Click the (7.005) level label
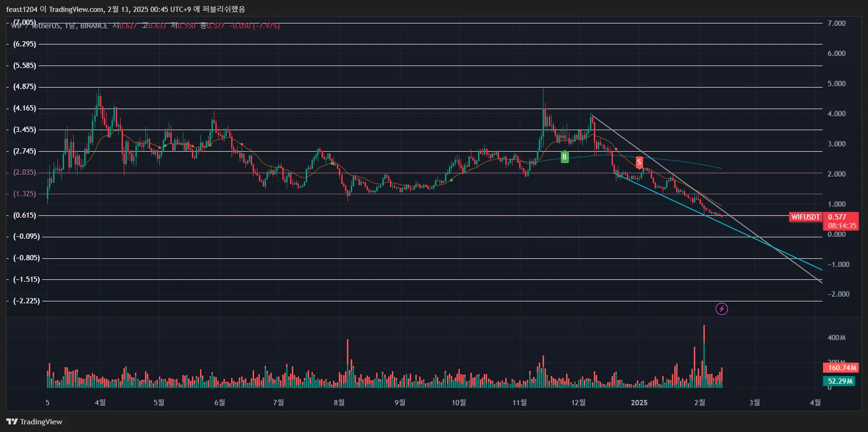This screenshot has height=432, width=868. (x=24, y=22)
